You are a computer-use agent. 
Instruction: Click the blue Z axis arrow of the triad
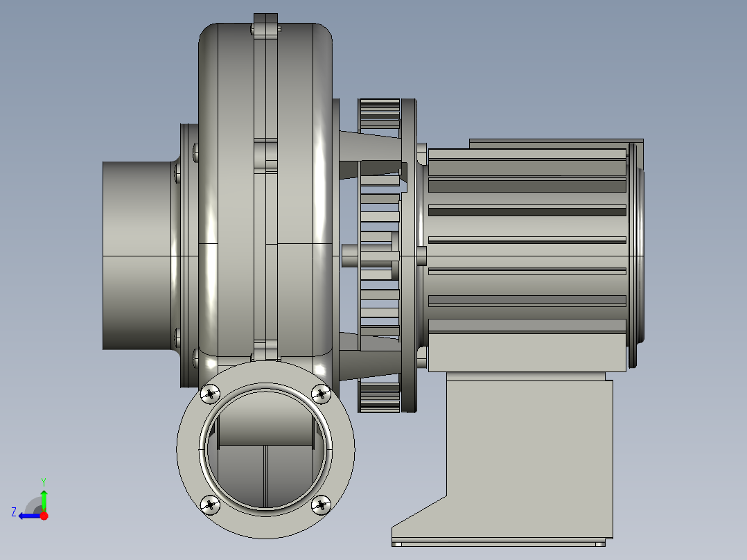click(29, 516)
